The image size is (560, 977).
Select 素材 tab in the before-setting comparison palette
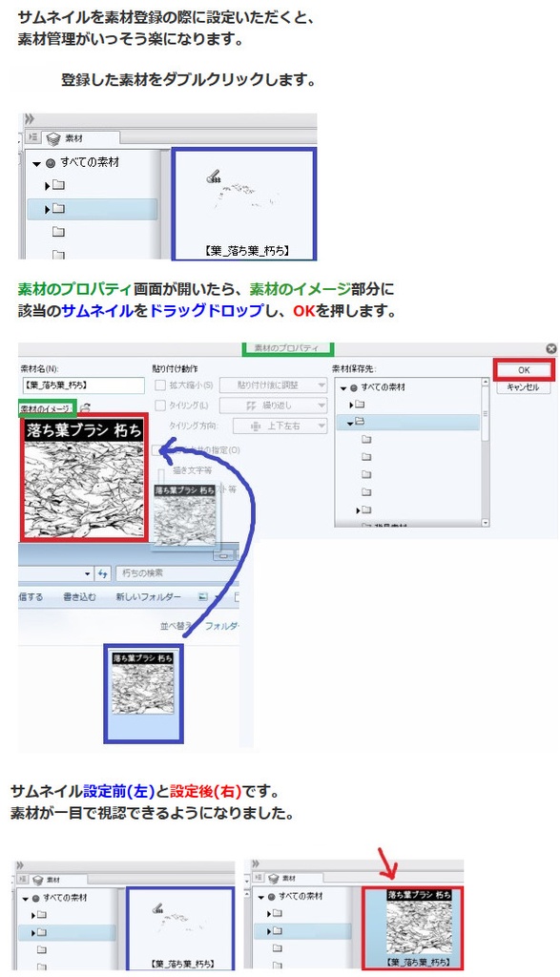tap(58, 879)
